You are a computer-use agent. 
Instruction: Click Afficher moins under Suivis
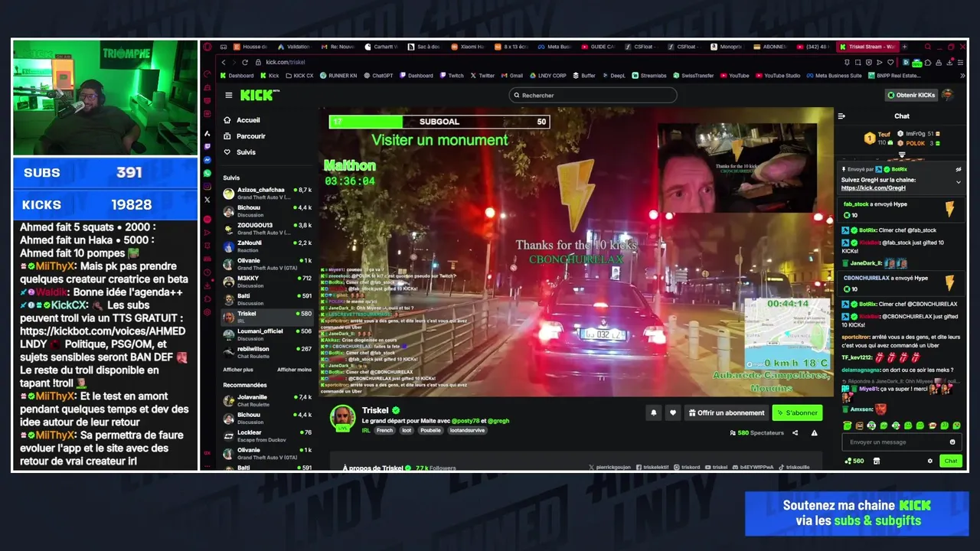coord(295,370)
